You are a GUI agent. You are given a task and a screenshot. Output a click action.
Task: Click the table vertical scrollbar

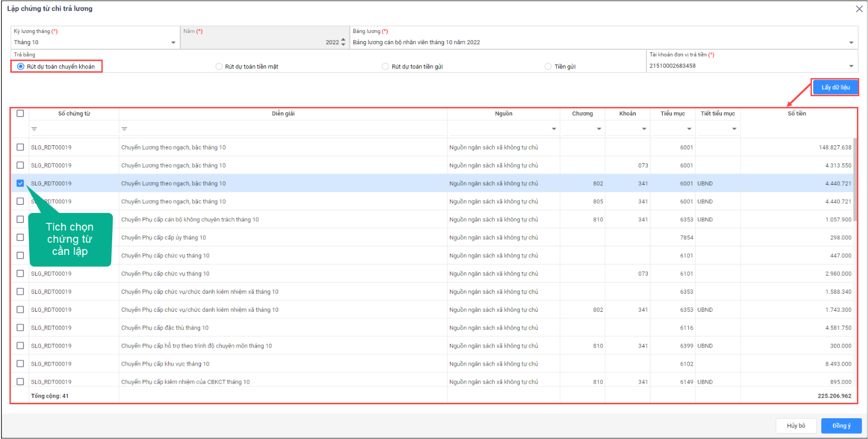pyautogui.click(x=855, y=181)
